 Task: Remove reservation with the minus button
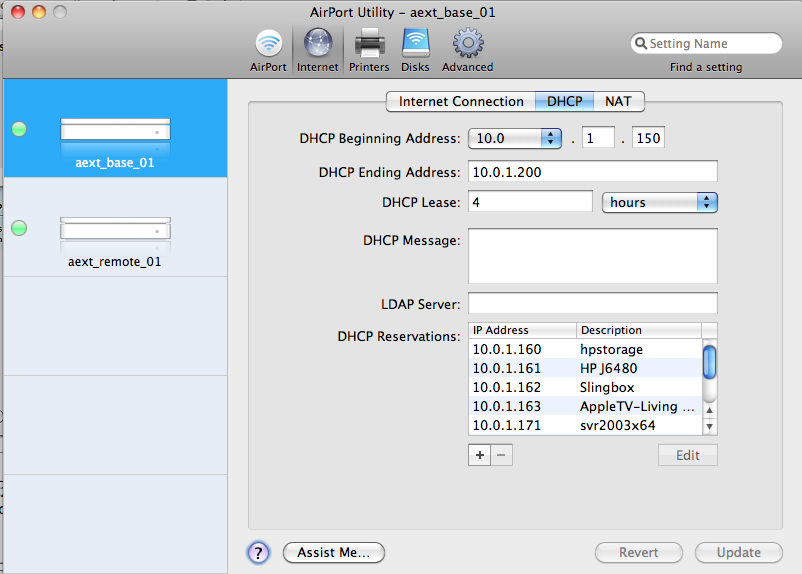click(502, 455)
